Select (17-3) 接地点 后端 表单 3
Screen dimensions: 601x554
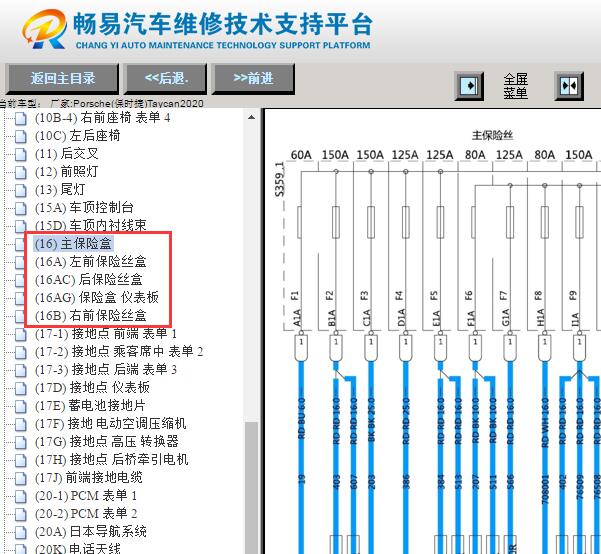(106, 370)
